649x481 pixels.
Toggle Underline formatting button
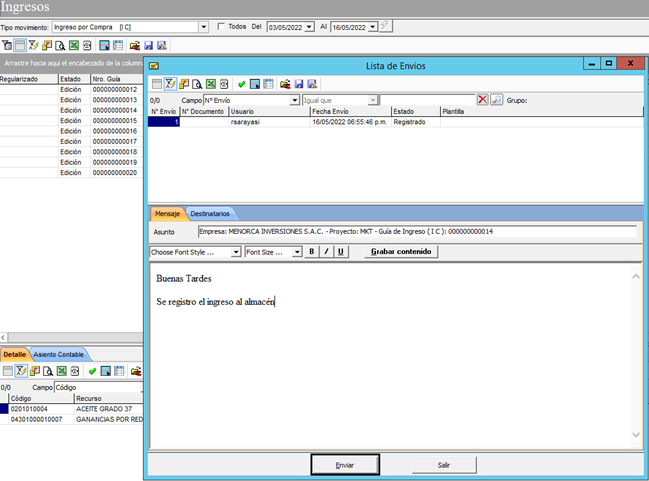[341, 251]
